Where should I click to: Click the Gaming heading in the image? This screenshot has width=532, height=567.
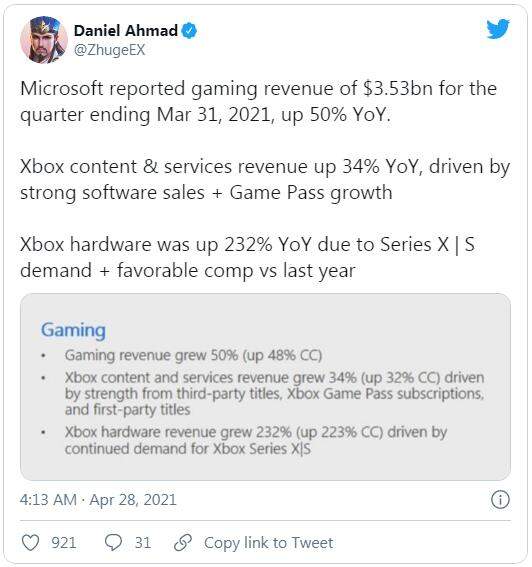[73, 330]
